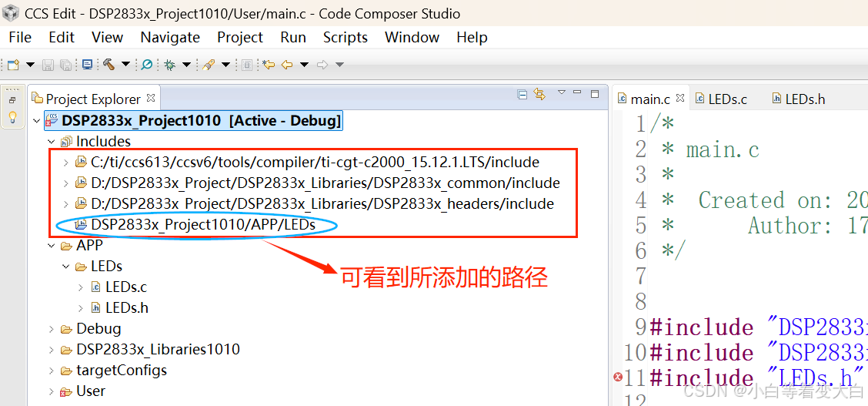Click the flashlight search toolbar icon

208,65
